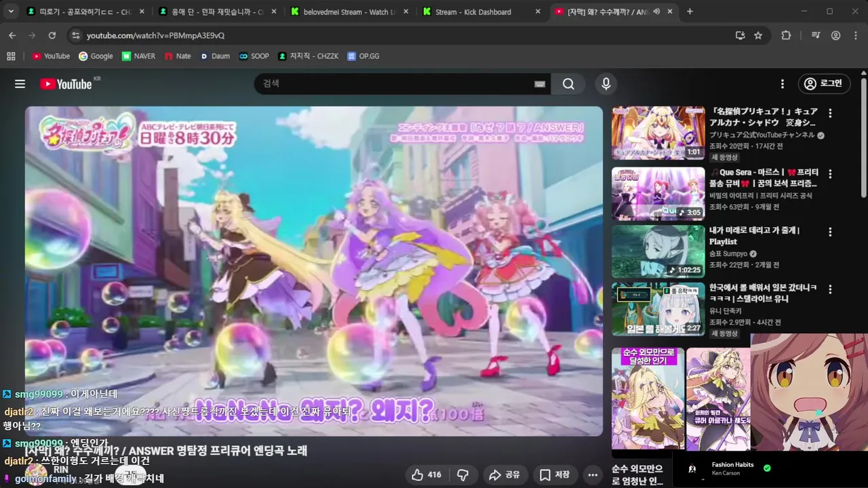Viewport: 868px width, 488px height.
Task: Open options menu for Que Sera video
Action: [830, 174]
